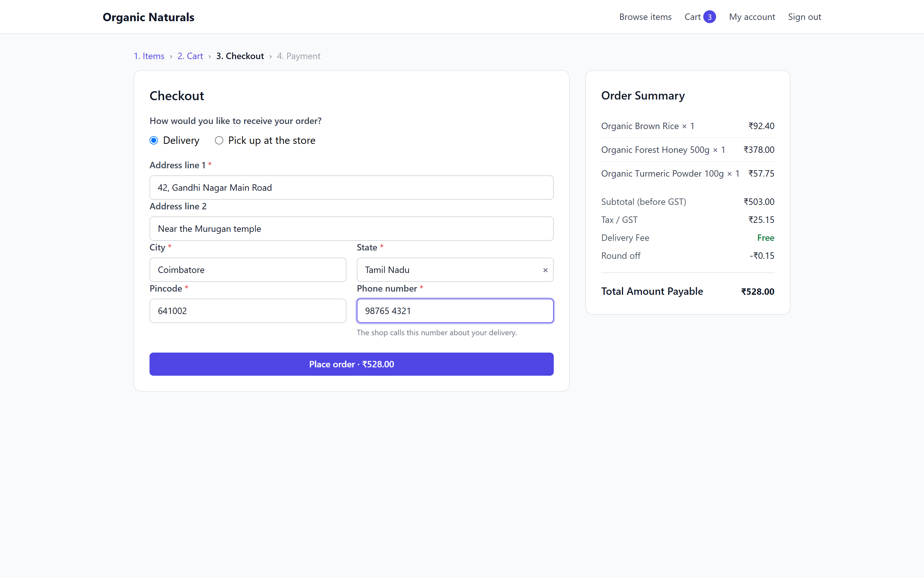The width and height of the screenshot is (924, 578).
Task: Click the green Free delivery fee
Action: pyautogui.click(x=766, y=237)
